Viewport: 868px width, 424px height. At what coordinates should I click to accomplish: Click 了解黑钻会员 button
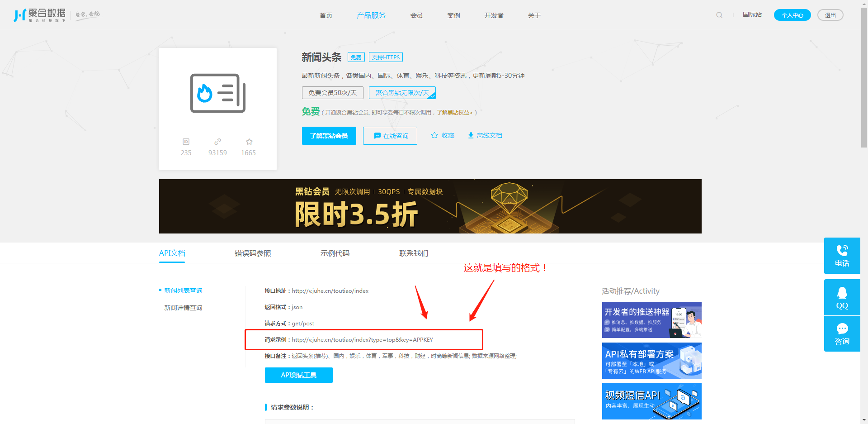[x=329, y=136]
